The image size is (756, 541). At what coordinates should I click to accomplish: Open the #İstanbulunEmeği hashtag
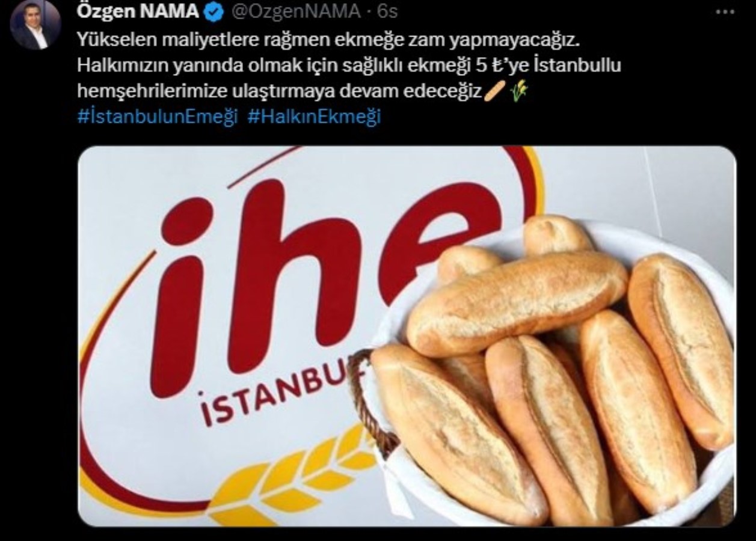point(158,117)
